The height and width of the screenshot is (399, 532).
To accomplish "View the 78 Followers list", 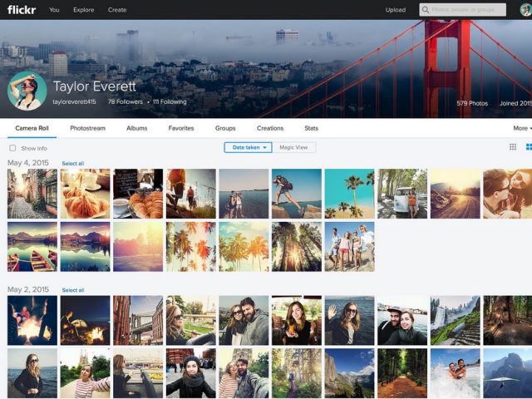I will tap(125, 102).
